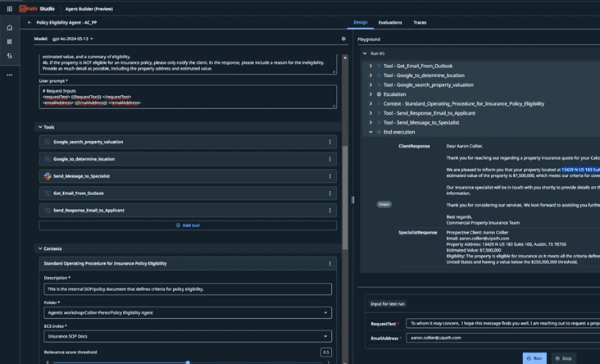The height and width of the screenshot is (364, 600).
Task: Open the Folder dropdown for the context
Action: coord(188,312)
